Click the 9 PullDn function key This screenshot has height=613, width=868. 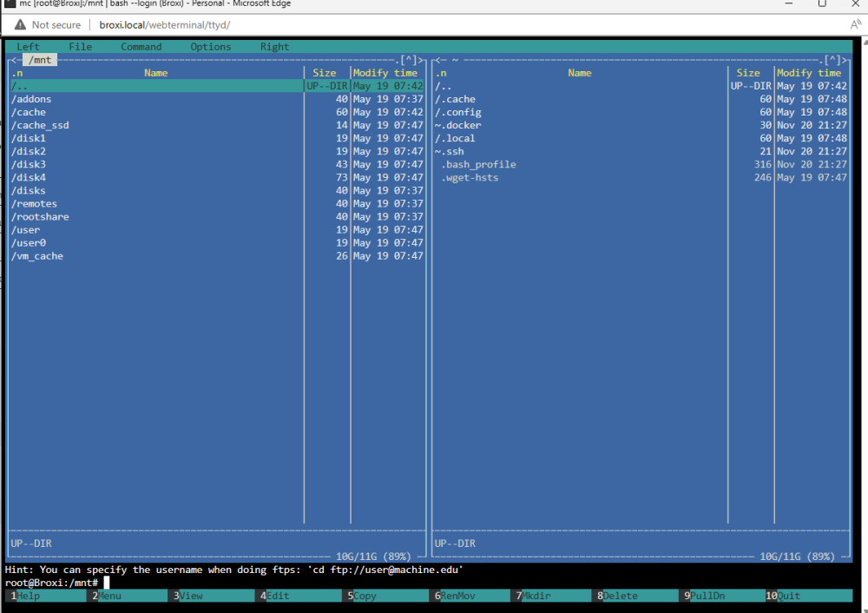724,596
